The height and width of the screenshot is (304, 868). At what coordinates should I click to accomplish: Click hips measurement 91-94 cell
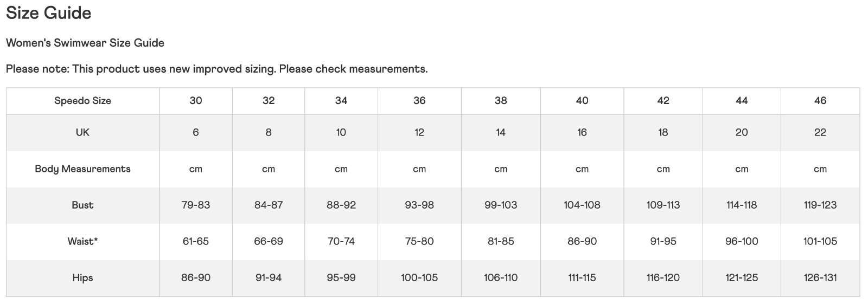pyautogui.click(x=269, y=278)
